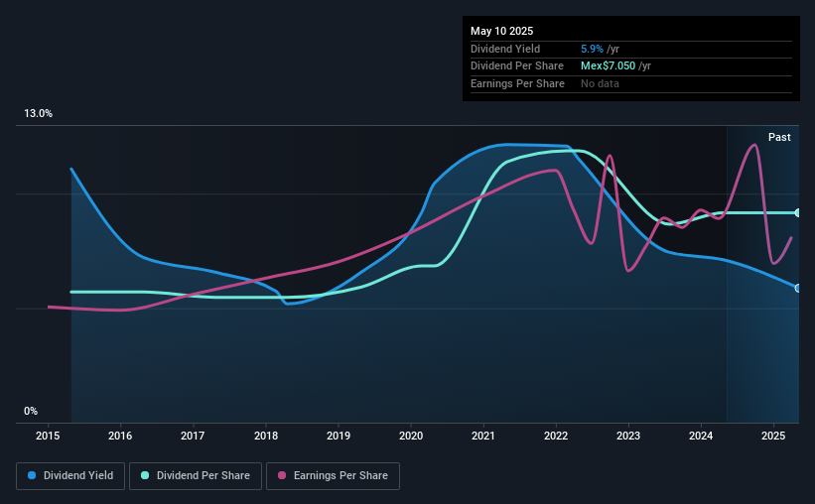815x504 pixels.
Task: Click the May 10 2025 tooltip date header
Action: (501, 31)
